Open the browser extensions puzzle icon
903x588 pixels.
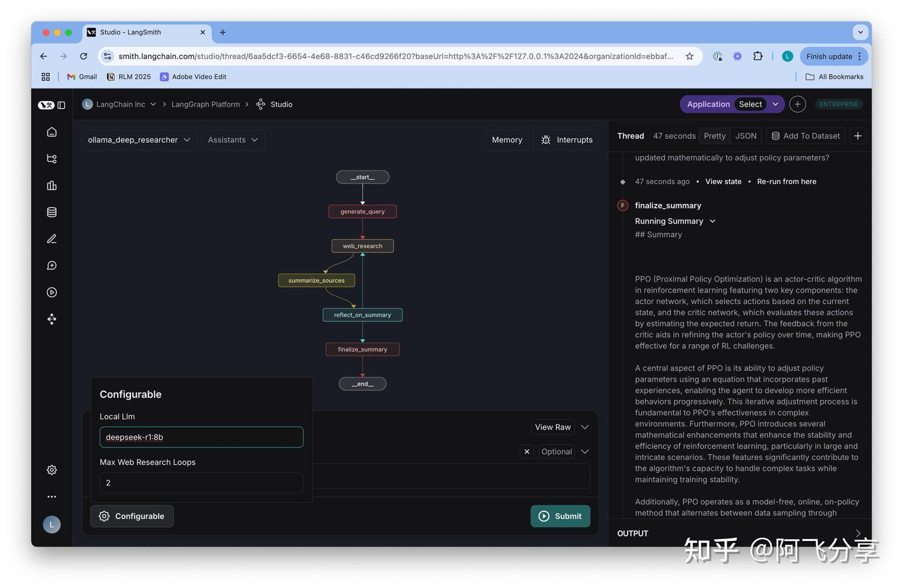point(758,56)
